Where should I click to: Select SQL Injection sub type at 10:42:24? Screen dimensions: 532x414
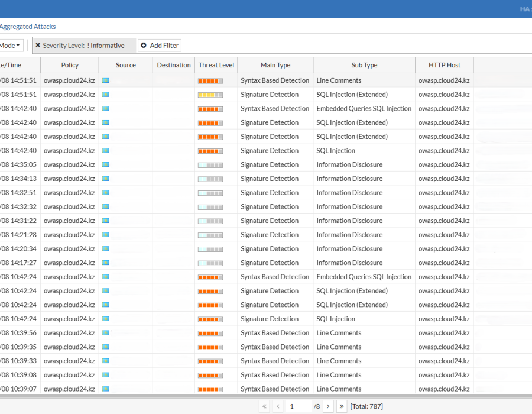[336, 319]
